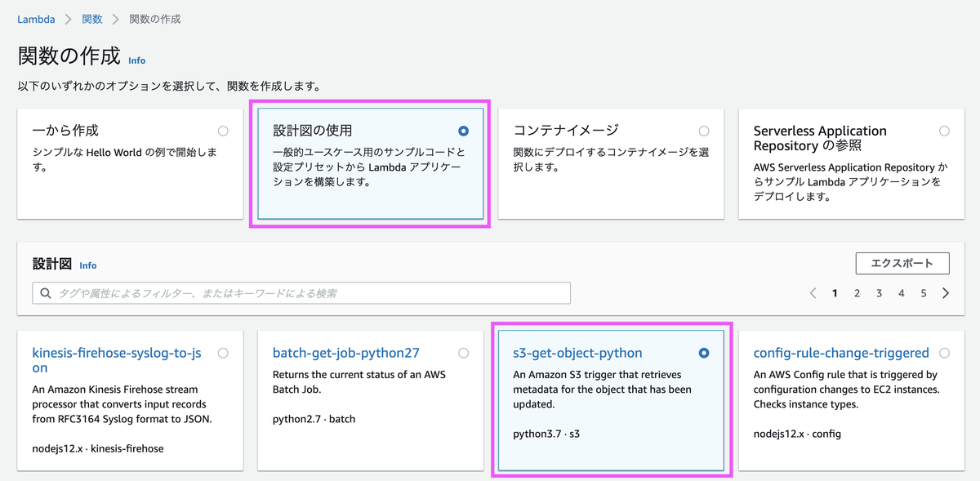Open the 関数 breadcrumb link

pos(92,18)
